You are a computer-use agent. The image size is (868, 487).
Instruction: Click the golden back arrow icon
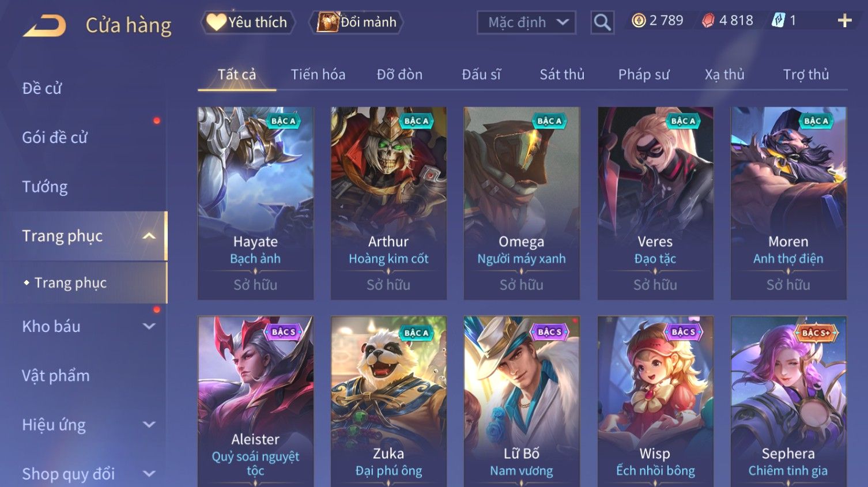[44, 25]
